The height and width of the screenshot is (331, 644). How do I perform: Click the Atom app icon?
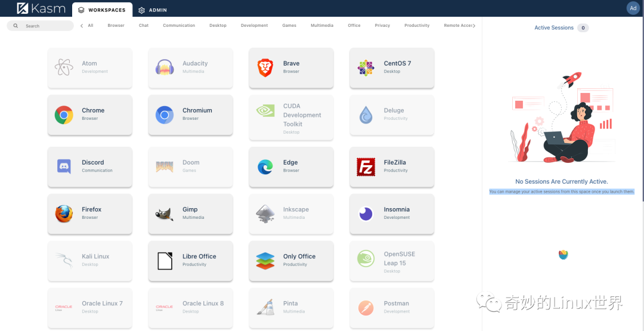(64, 67)
